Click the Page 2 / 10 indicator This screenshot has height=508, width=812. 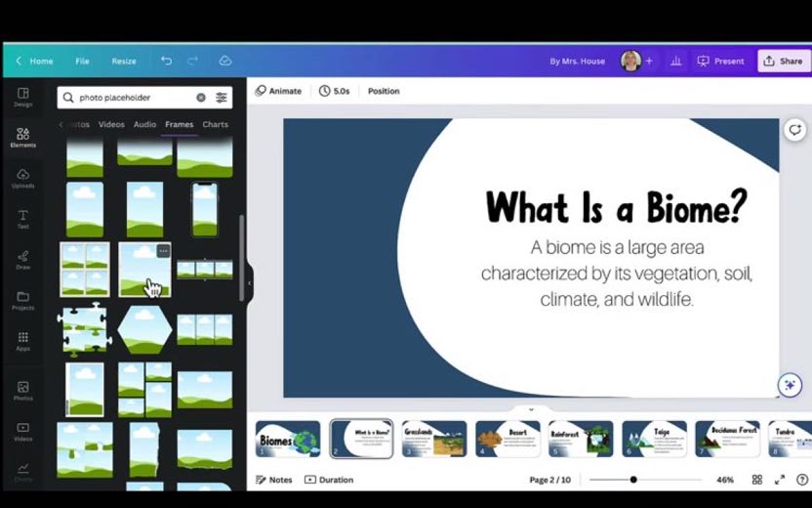tap(550, 480)
